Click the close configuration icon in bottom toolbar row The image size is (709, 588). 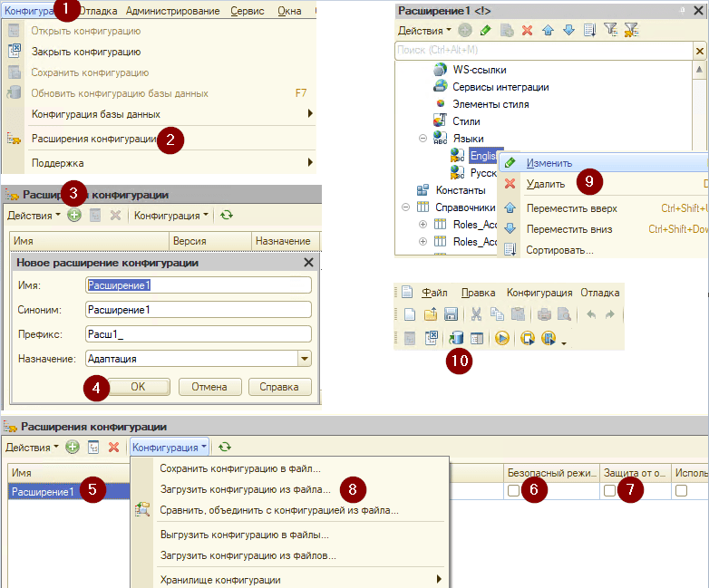pyautogui.click(x=432, y=338)
